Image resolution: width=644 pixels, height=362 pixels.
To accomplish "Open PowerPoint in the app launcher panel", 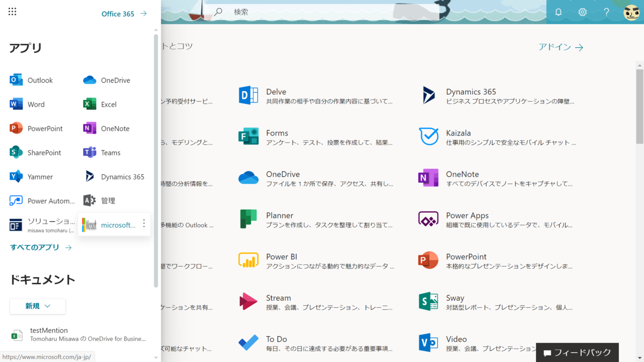I will pyautogui.click(x=36, y=129).
